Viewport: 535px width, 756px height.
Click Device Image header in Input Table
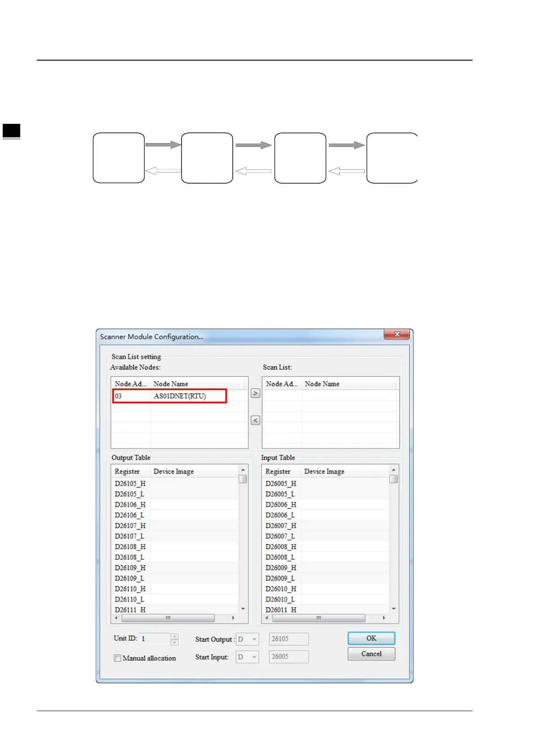point(345,471)
